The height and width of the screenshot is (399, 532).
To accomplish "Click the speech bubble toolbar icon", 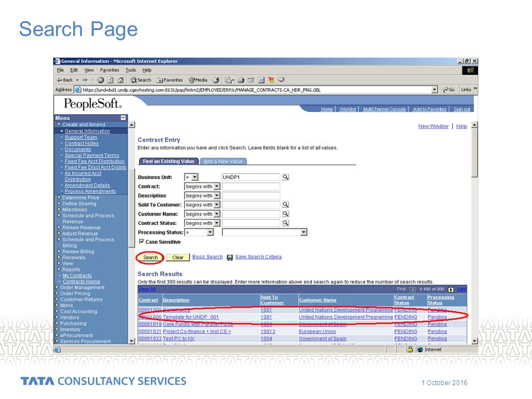I will [x=281, y=80].
